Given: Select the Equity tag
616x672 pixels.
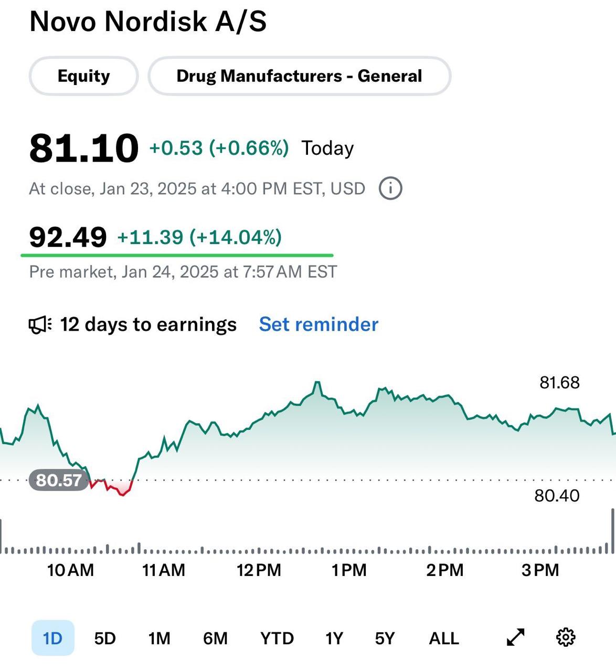Looking at the screenshot, I should coord(84,76).
